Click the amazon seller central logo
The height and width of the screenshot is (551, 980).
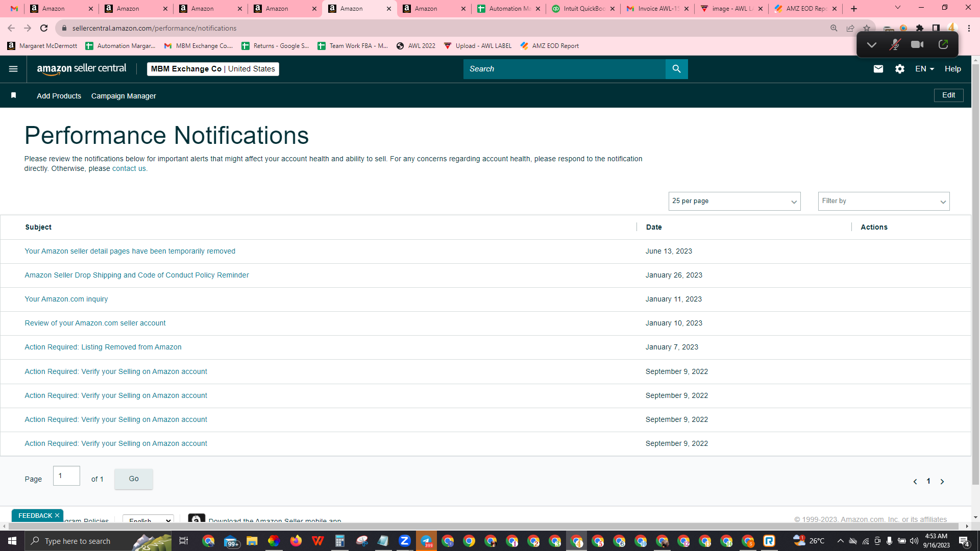coord(82,69)
